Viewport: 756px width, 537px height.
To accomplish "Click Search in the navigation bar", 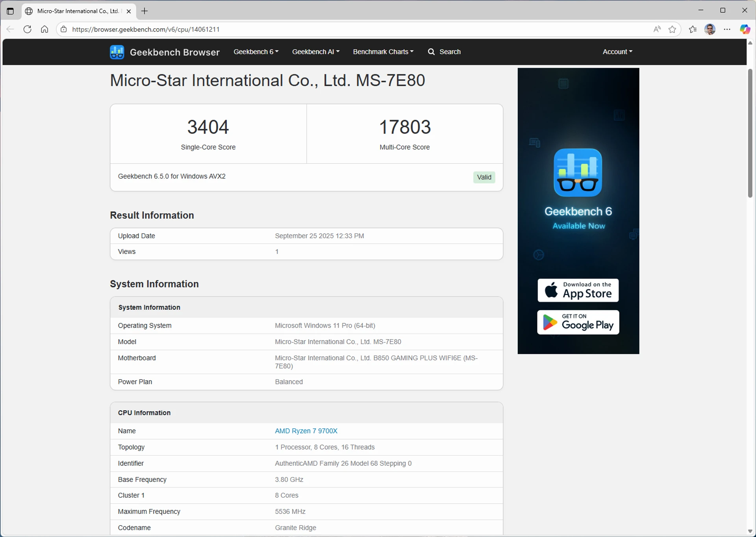I will tap(444, 52).
